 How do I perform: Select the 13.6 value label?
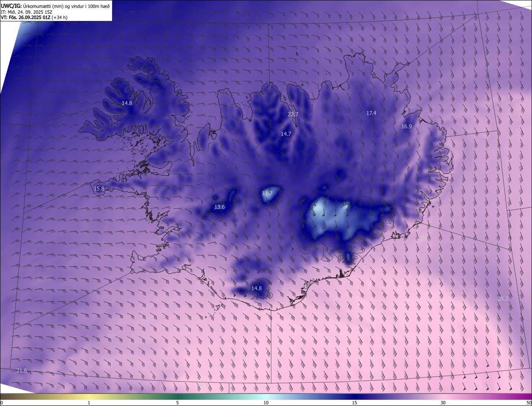[x=219, y=207]
